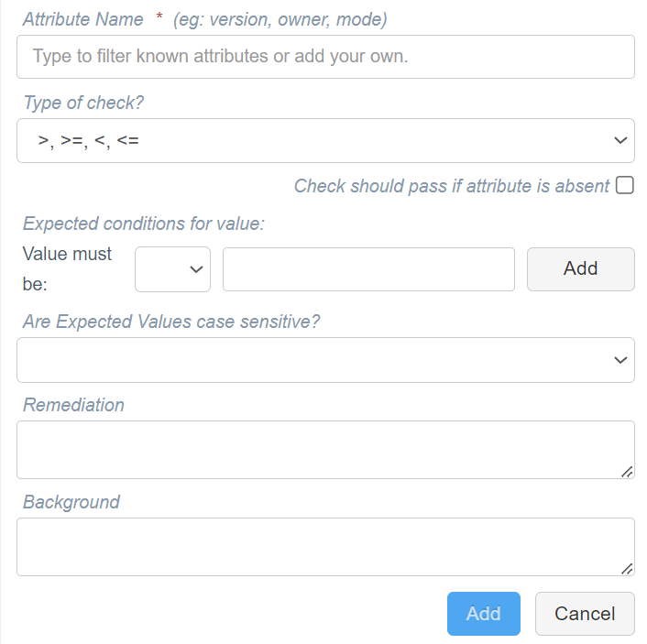Screen dimensions: 647x644
Task: Click the Remediation text area resize handle
Action: tap(627, 472)
